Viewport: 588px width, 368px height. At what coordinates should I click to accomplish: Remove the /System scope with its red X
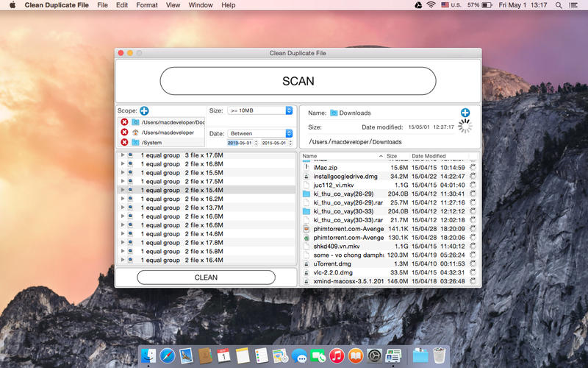(x=124, y=142)
